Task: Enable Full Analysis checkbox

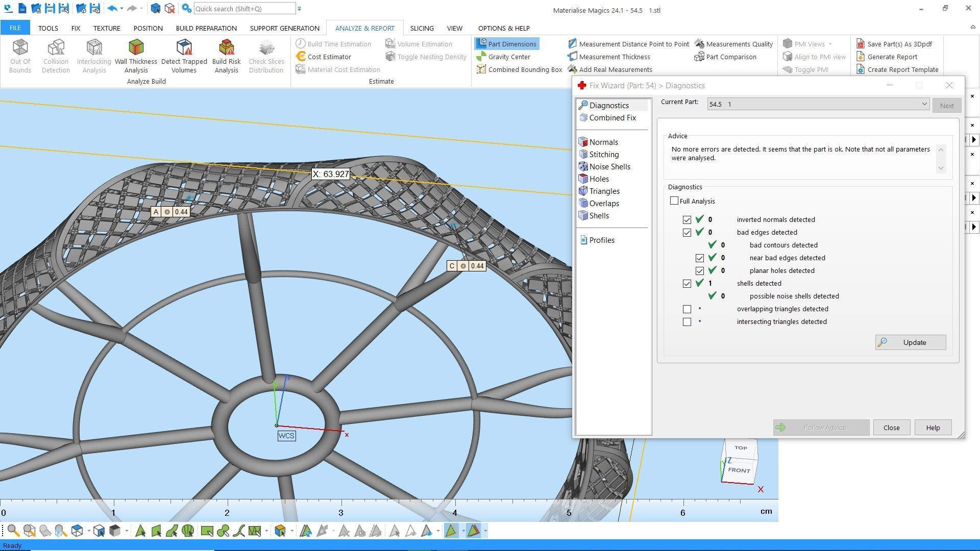Action: point(674,201)
